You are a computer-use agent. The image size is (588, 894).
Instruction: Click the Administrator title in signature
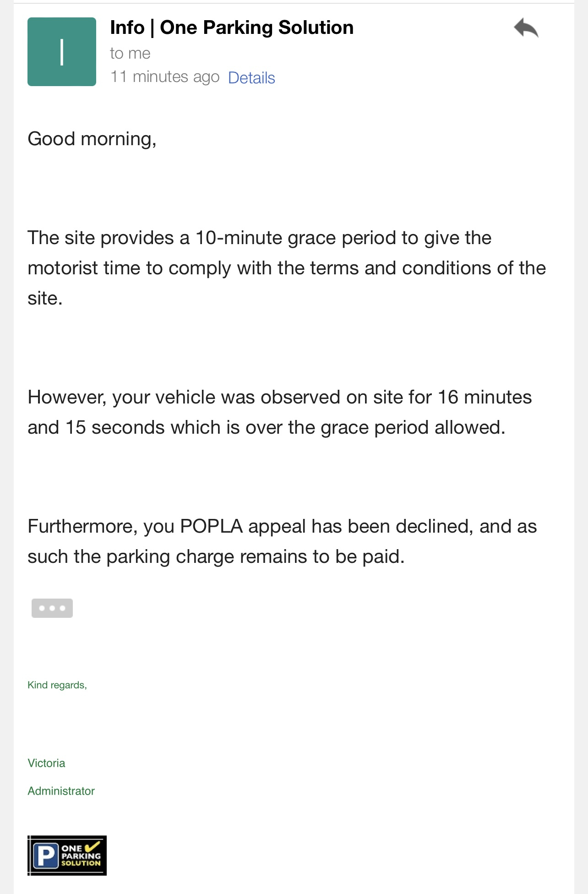click(x=61, y=791)
